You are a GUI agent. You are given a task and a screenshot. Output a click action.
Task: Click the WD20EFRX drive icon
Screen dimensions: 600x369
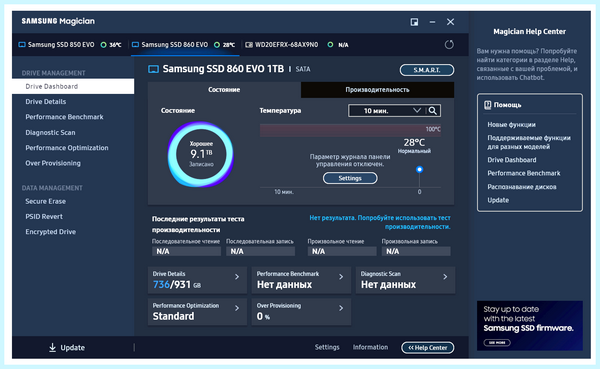[x=249, y=45]
